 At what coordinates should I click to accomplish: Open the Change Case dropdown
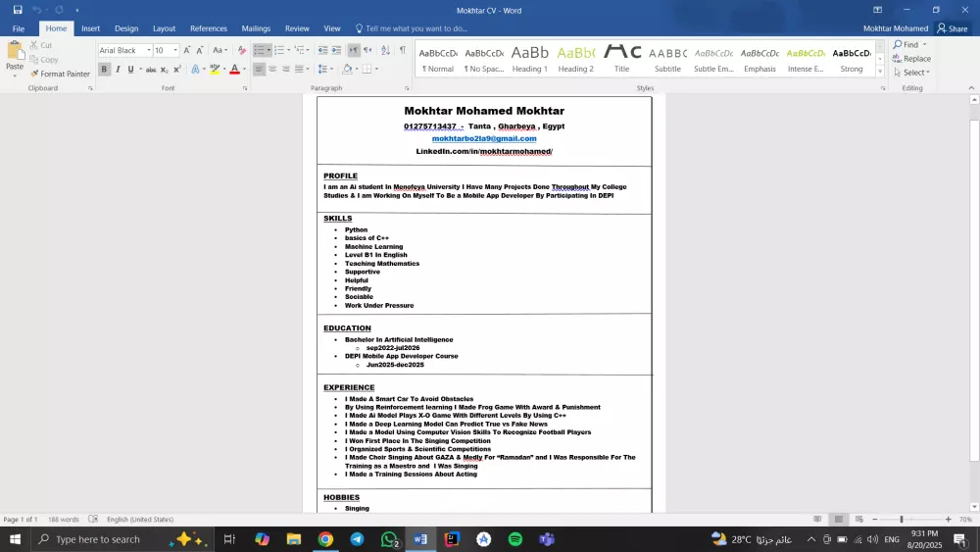pos(220,50)
